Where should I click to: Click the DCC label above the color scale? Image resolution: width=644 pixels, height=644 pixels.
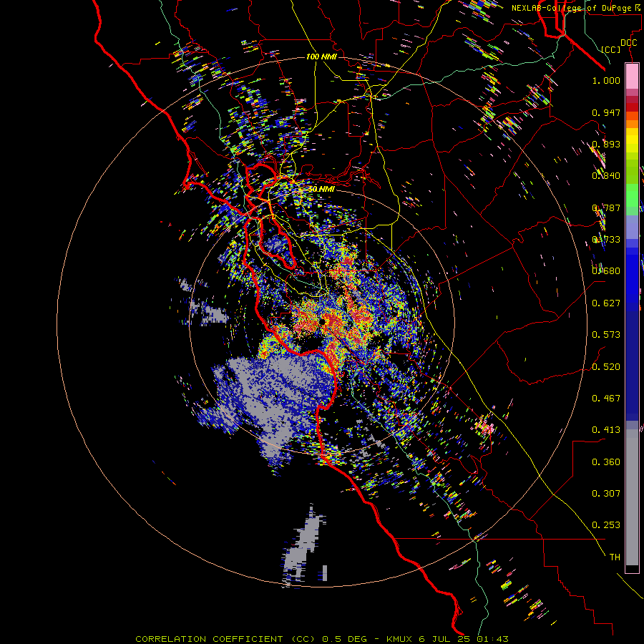(628, 43)
